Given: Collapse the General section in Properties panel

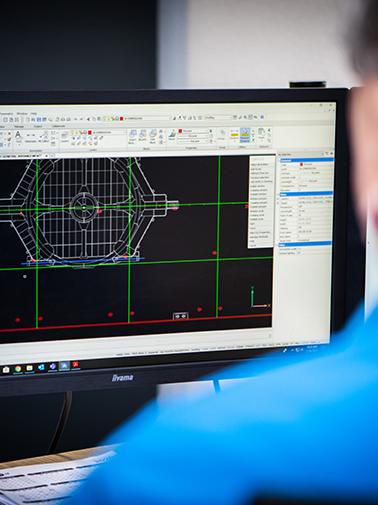Looking at the screenshot, I should click(278, 160).
